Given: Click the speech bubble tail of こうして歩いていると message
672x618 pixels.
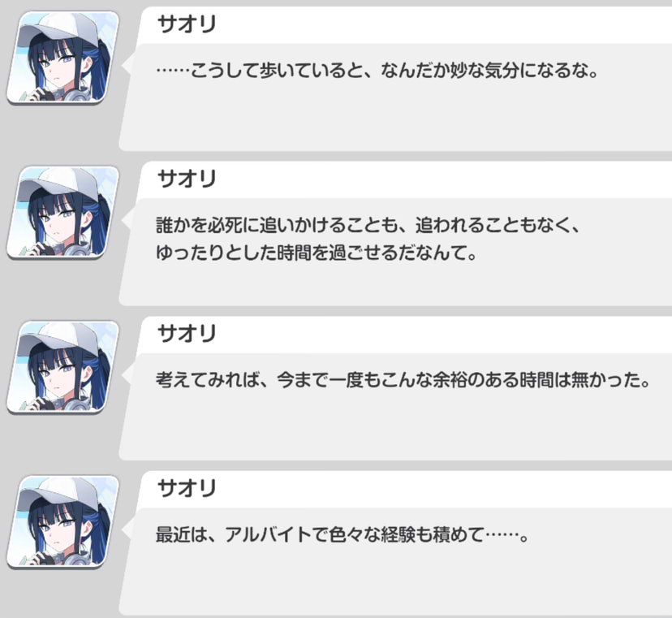Looking at the screenshot, I should (127, 66).
